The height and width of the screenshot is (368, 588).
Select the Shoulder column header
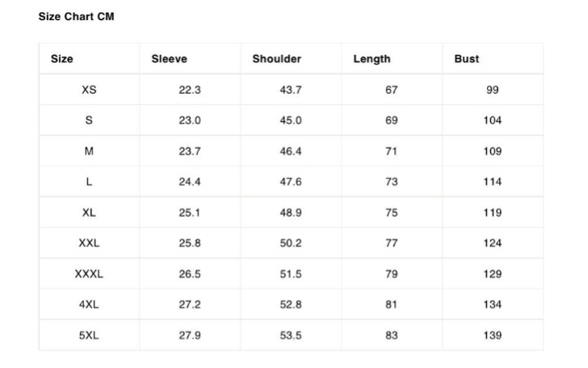[277, 59]
